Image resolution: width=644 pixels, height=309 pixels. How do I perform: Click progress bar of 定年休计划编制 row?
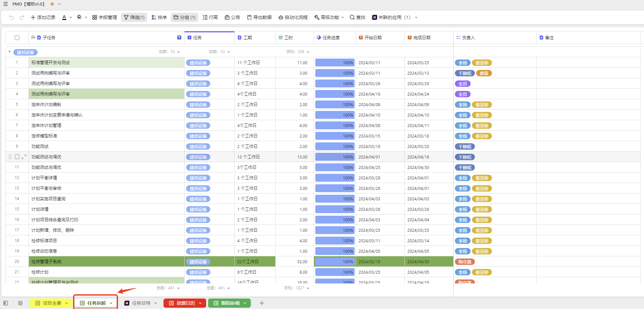[x=335, y=104]
